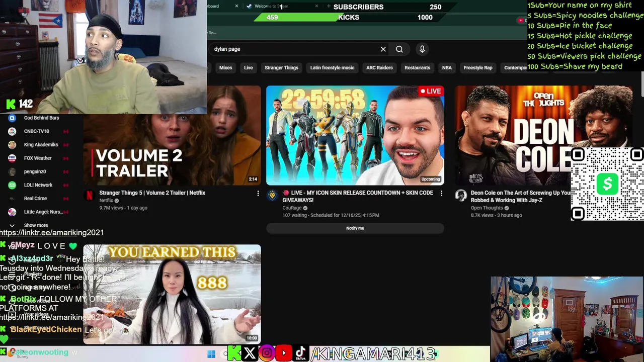644x362 pixels.
Task: Close the first browser tab ending 'board'
Action: click(x=236, y=6)
